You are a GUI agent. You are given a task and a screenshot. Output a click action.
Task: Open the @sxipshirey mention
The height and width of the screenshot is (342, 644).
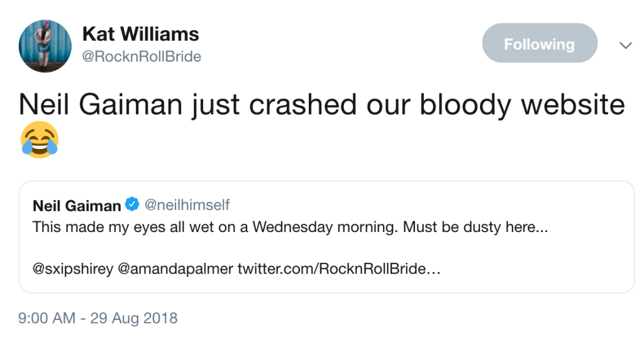(72, 268)
